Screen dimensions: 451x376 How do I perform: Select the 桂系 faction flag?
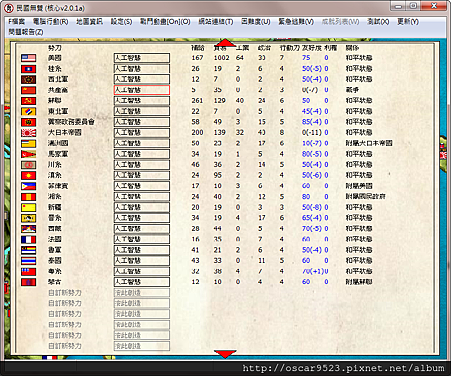pyautogui.click(x=28, y=69)
